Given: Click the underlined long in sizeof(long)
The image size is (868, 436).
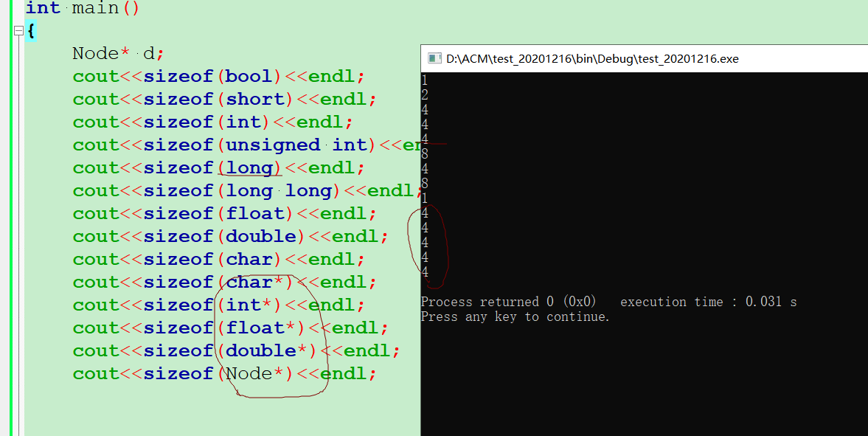Looking at the screenshot, I should (249, 168).
